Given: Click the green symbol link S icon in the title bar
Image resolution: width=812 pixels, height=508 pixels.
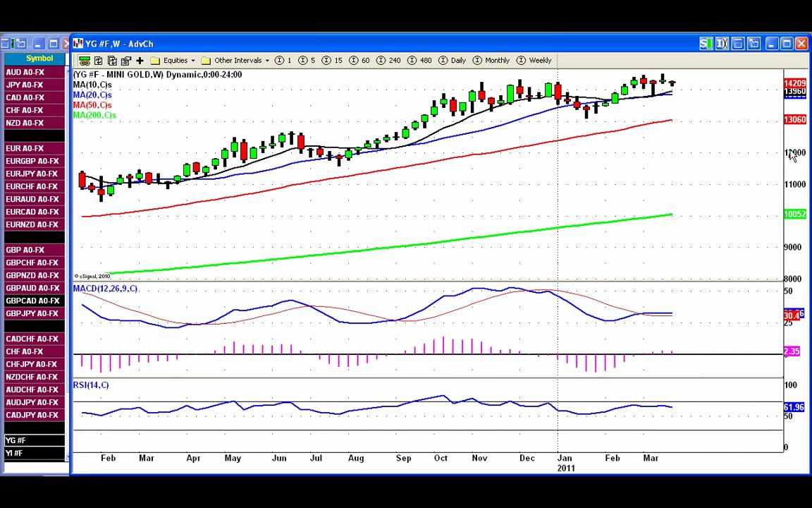Looking at the screenshot, I should [706, 44].
